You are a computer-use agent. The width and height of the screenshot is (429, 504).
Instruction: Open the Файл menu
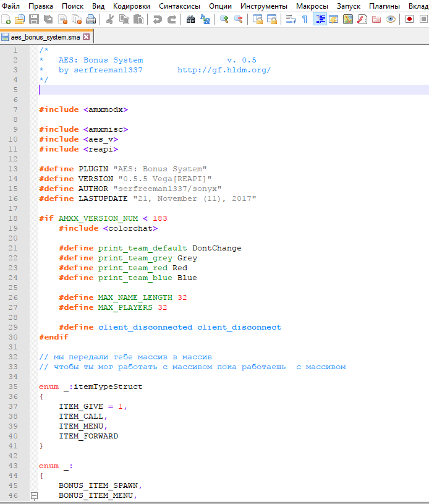(x=11, y=6)
